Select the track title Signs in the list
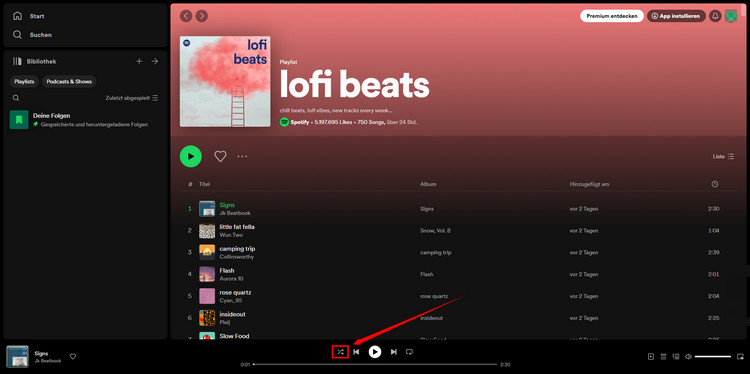The width and height of the screenshot is (750, 374). [227, 205]
